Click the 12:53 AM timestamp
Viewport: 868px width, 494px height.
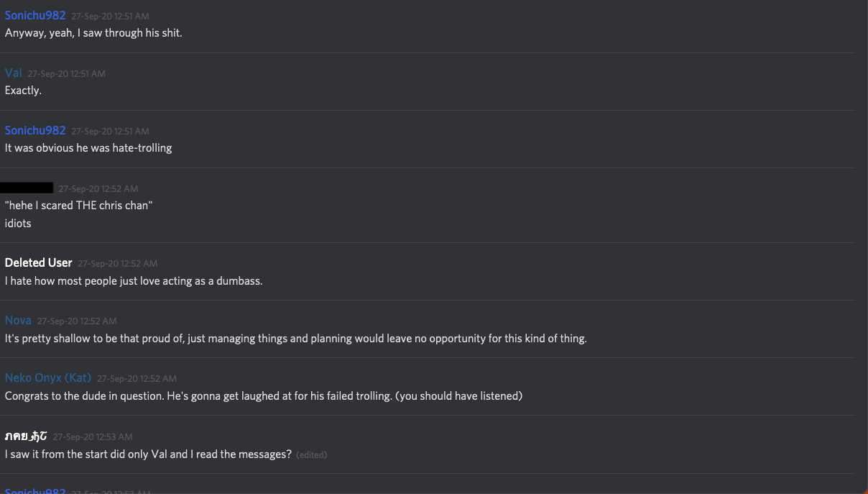point(93,436)
